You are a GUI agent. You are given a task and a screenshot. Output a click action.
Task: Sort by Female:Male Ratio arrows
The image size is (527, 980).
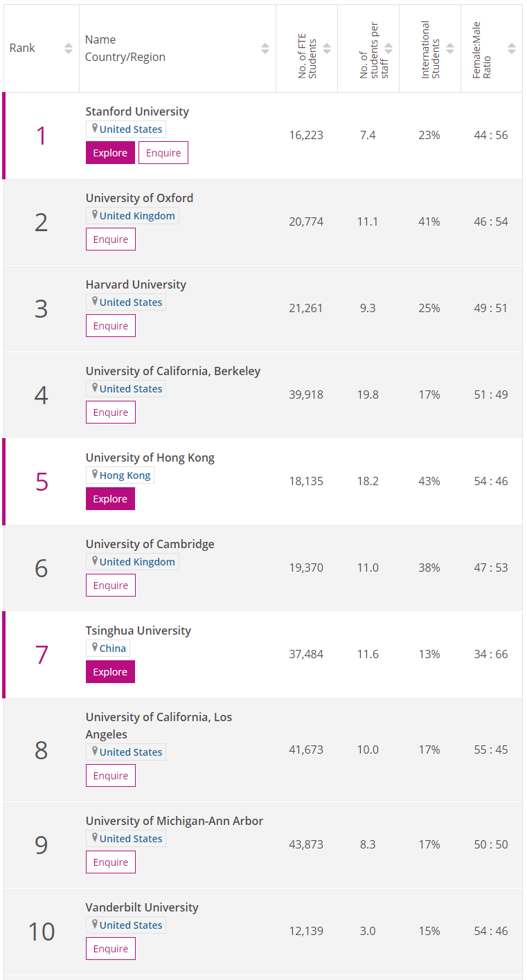tap(512, 48)
